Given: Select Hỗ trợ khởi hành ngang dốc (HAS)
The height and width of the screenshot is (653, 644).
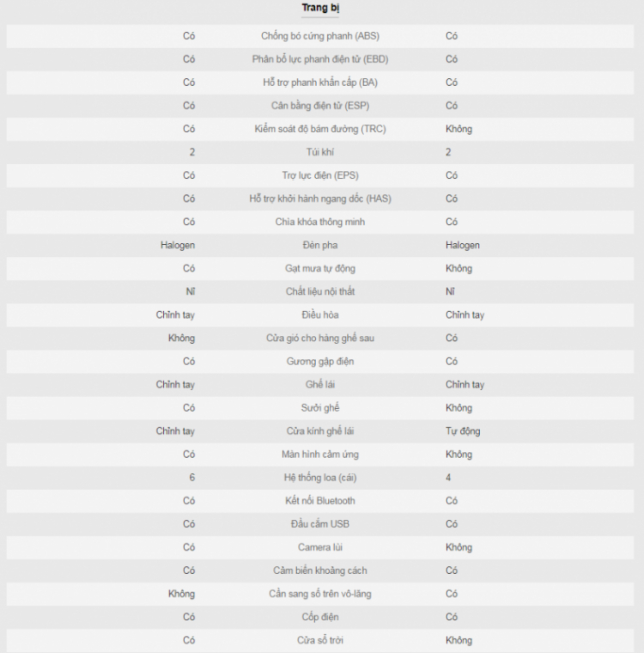Looking at the screenshot, I should coord(320,198).
